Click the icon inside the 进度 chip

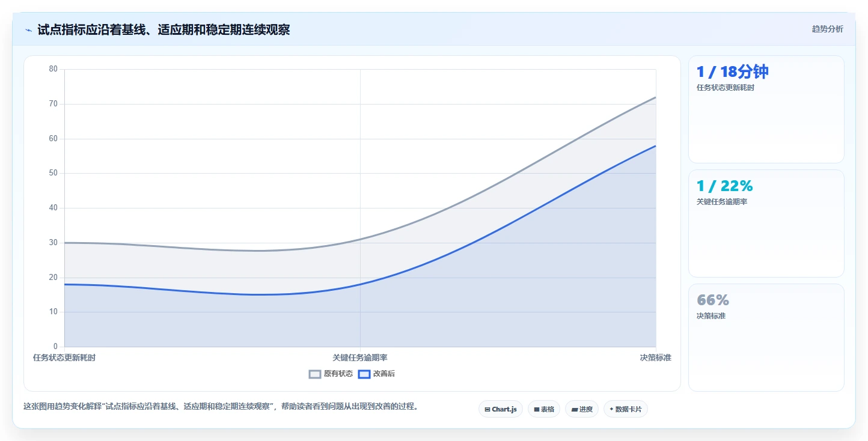[x=574, y=409]
